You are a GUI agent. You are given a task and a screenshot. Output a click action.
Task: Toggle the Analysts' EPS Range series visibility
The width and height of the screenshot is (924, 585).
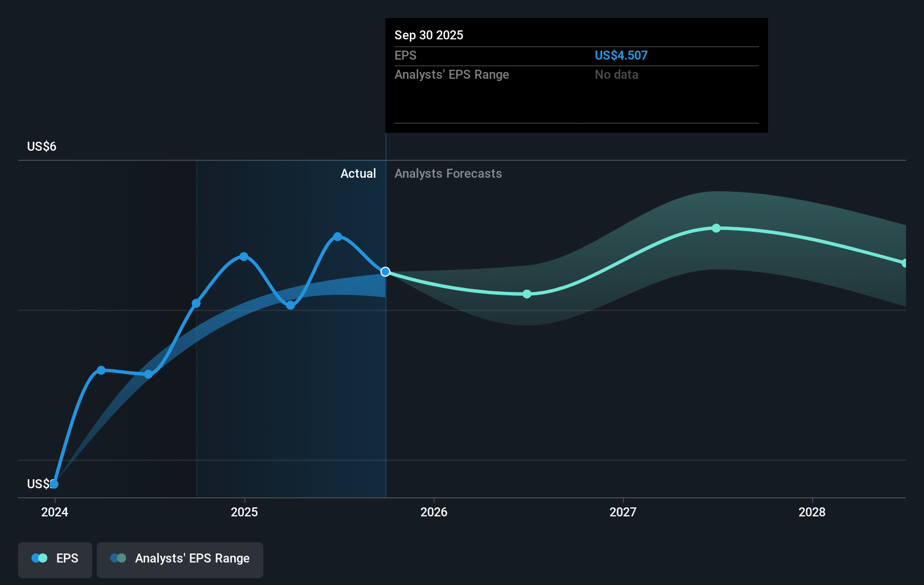coord(180,559)
